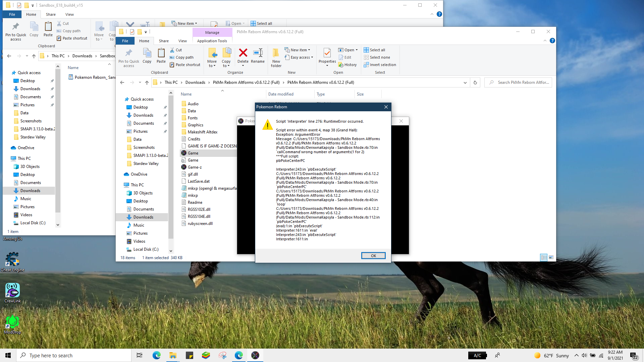Expand New item dropdown in front window
Viewport: 644px width, 362px height.
point(297,50)
